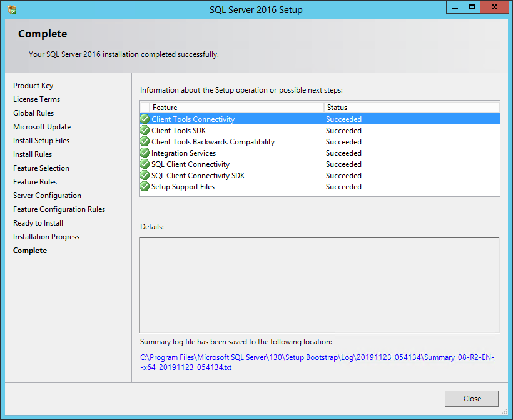Click the Status column header

[x=412, y=107]
